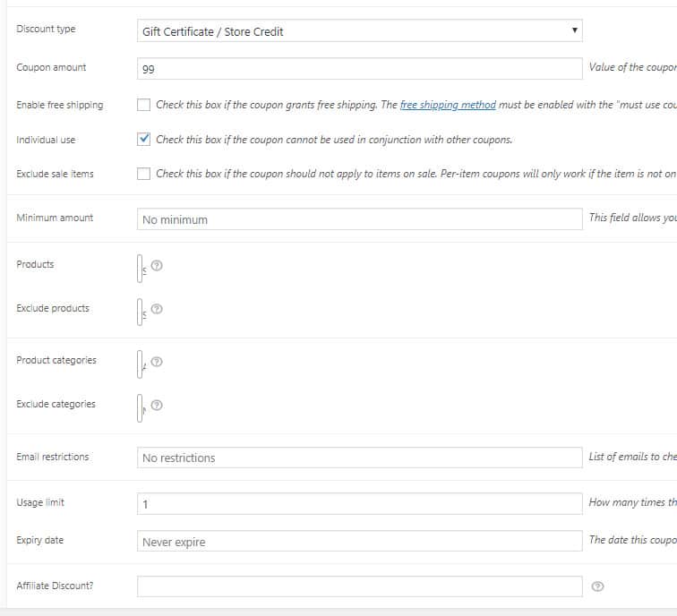Image resolution: width=677 pixels, height=616 pixels.
Task: Tick the Exclude sale items checkbox
Action: pyautogui.click(x=143, y=174)
